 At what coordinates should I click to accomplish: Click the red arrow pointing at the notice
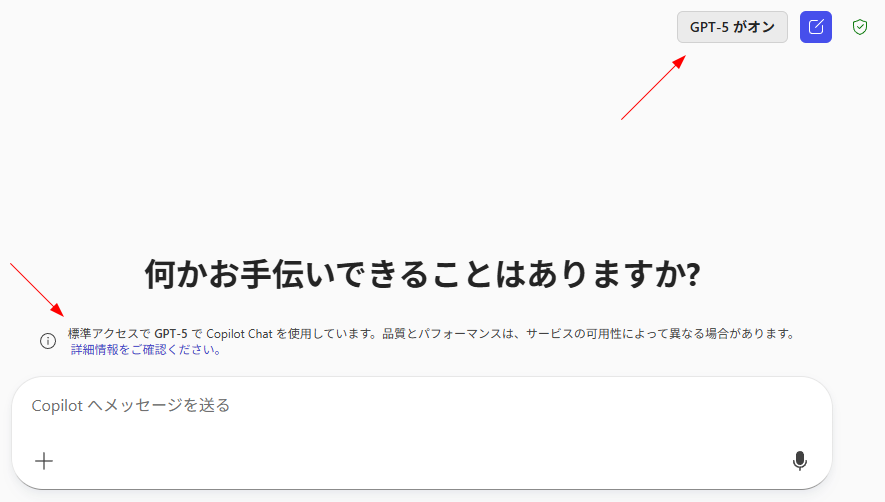[x=37, y=290]
